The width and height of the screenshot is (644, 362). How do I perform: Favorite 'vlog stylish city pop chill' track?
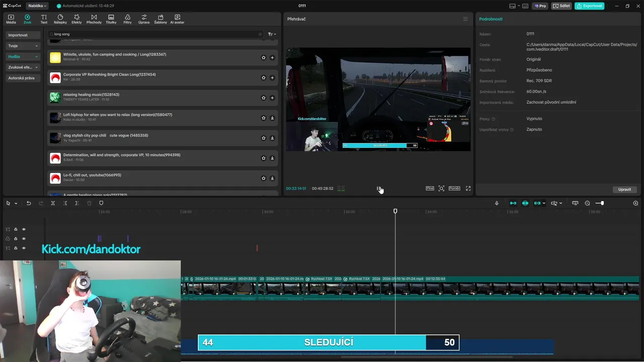263,138
